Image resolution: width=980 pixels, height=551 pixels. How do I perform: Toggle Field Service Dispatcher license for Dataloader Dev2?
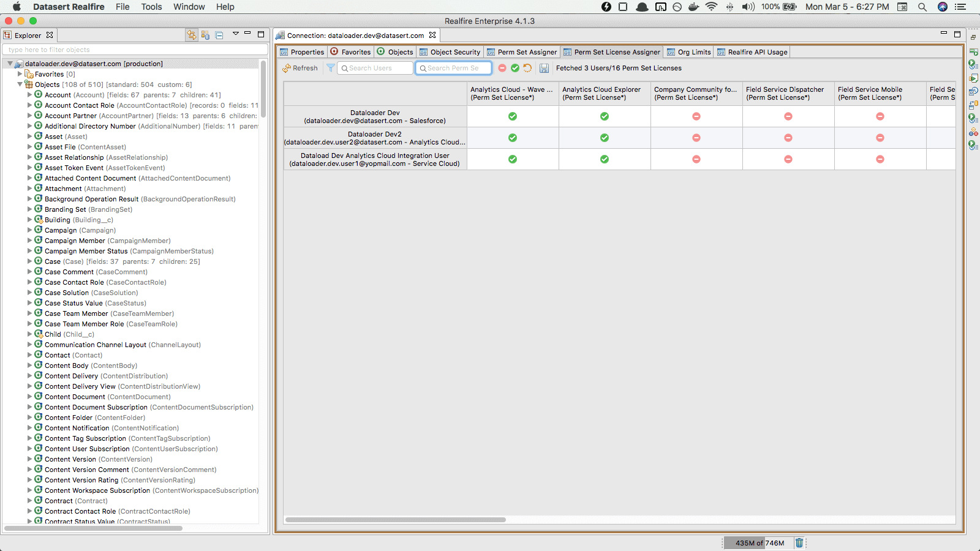click(x=788, y=138)
